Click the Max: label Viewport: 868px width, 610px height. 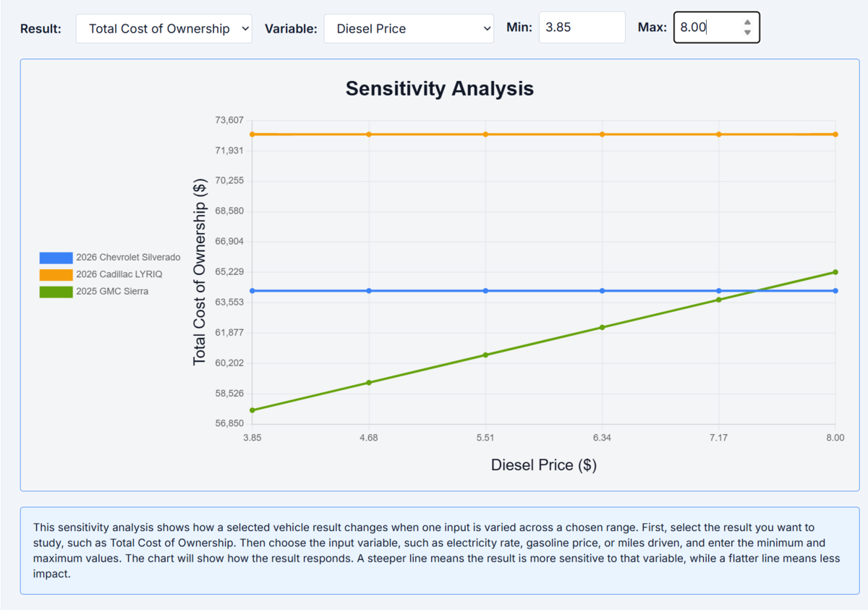[x=652, y=27]
